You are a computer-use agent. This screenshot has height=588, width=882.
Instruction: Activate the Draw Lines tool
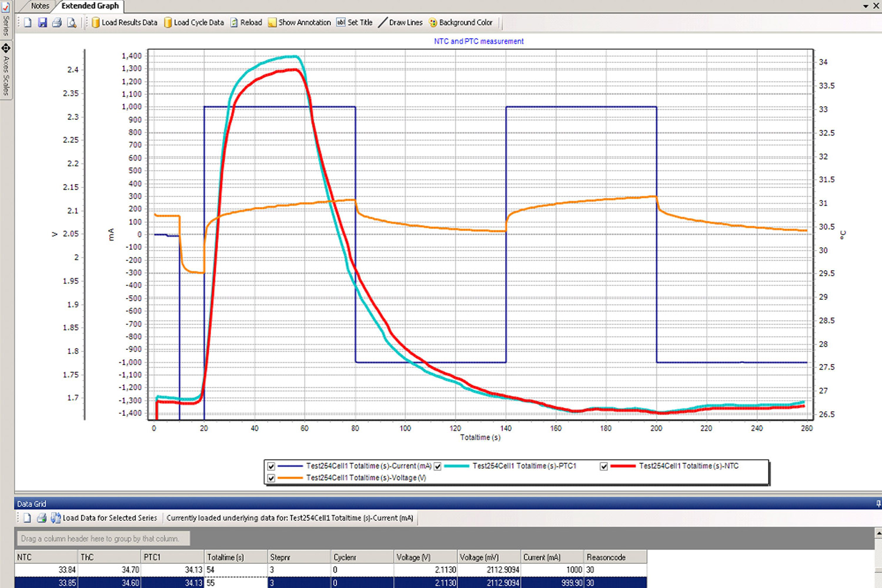click(400, 22)
